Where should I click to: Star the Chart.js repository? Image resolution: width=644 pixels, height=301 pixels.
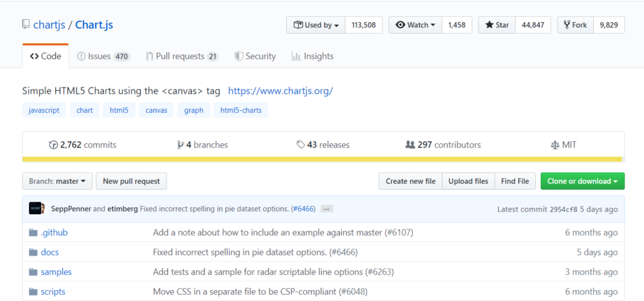pyautogui.click(x=497, y=25)
